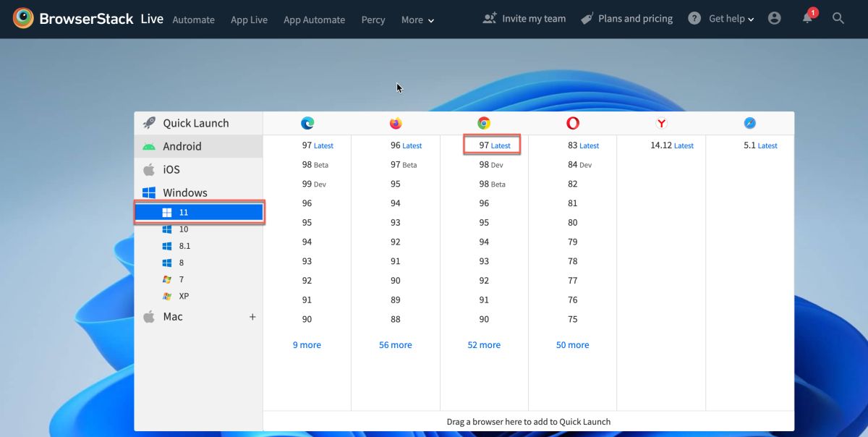Show 50 more Opera versions
This screenshot has height=437, width=868.
(x=573, y=345)
